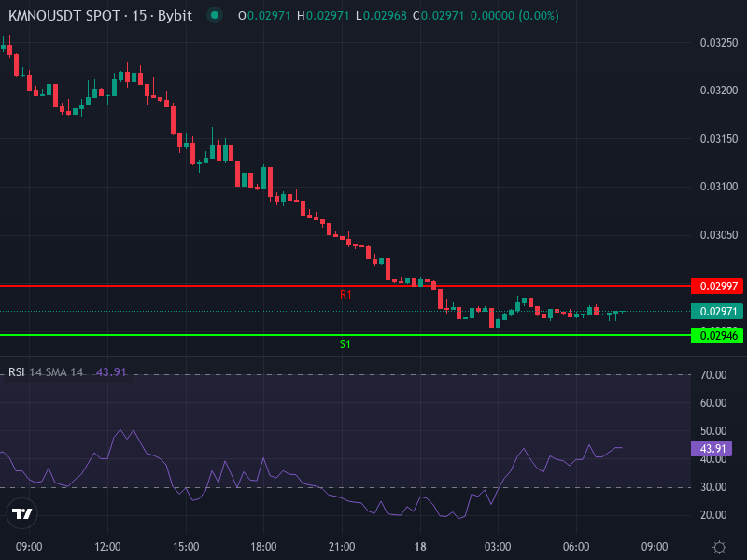
Task: Select the R1 resistance level label
Action: tap(345, 293)
